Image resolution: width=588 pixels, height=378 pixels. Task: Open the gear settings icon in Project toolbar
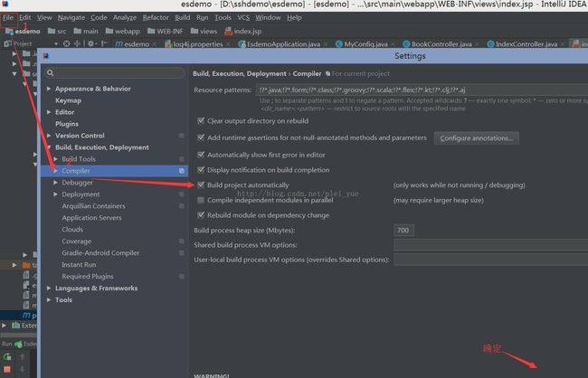[x=90, y=43]
